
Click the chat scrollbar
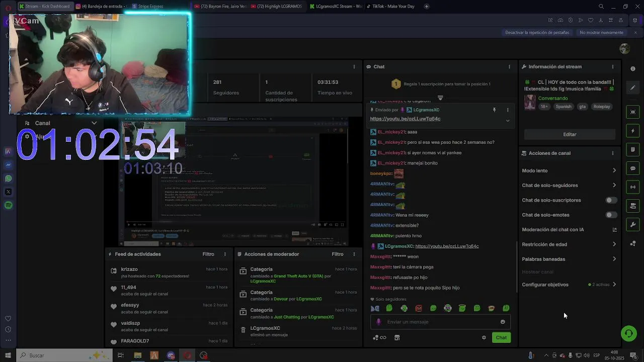pyautogui.click(x=516, y=267)
